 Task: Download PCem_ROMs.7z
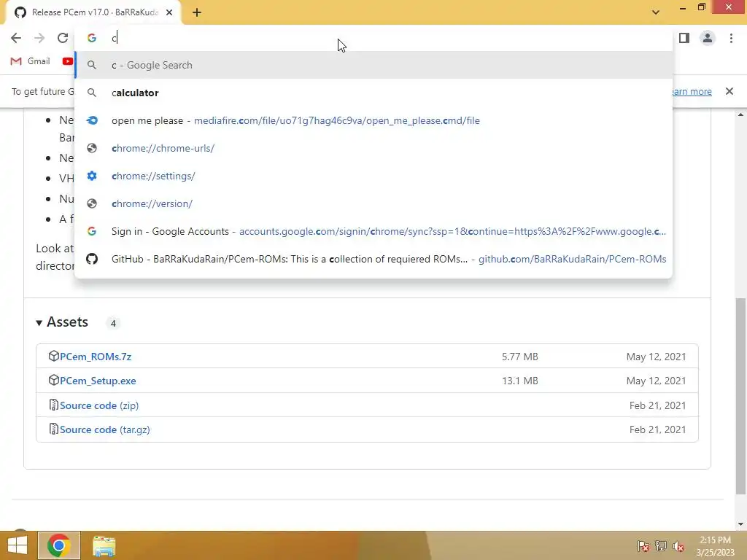96,357
